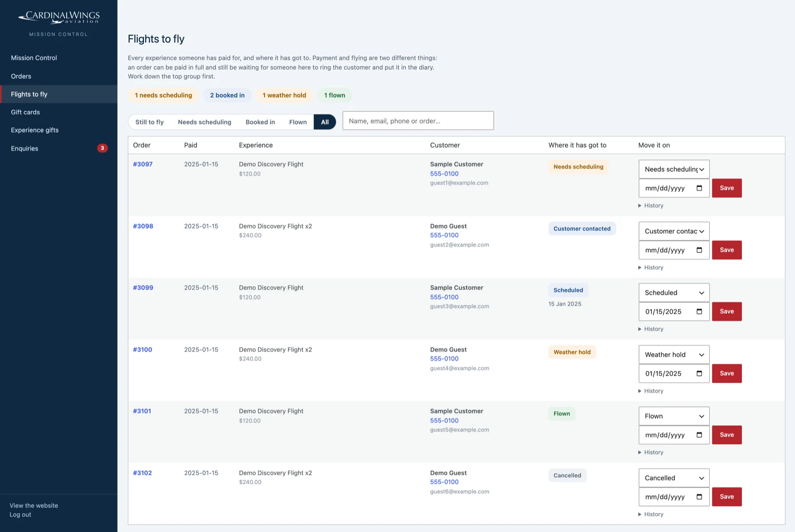Open Orders in the sidebar
The height and width of the screenshot is (532, 795).
click(59, 76)
